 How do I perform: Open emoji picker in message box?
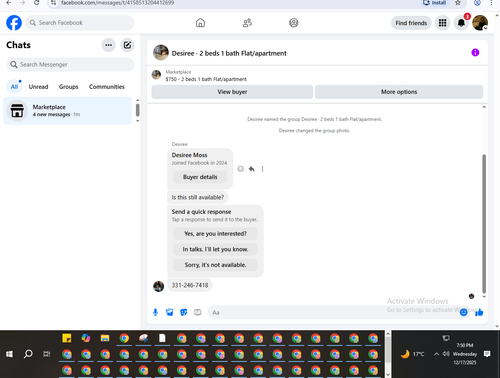tap(463, 312)
